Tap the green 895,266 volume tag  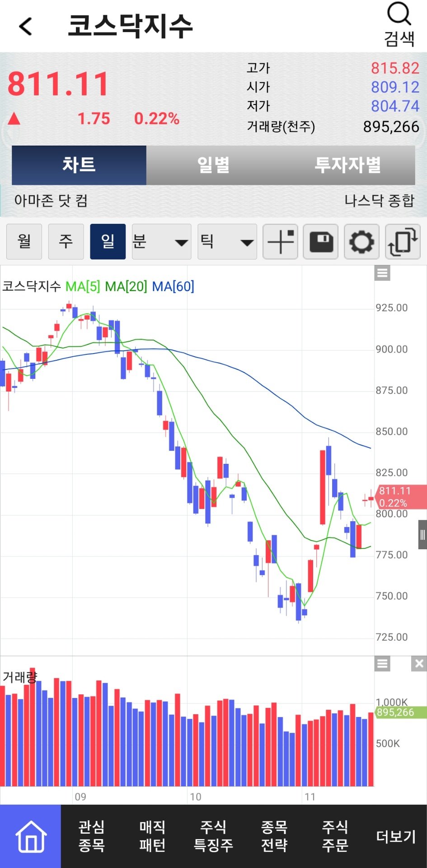click(400, 712)
